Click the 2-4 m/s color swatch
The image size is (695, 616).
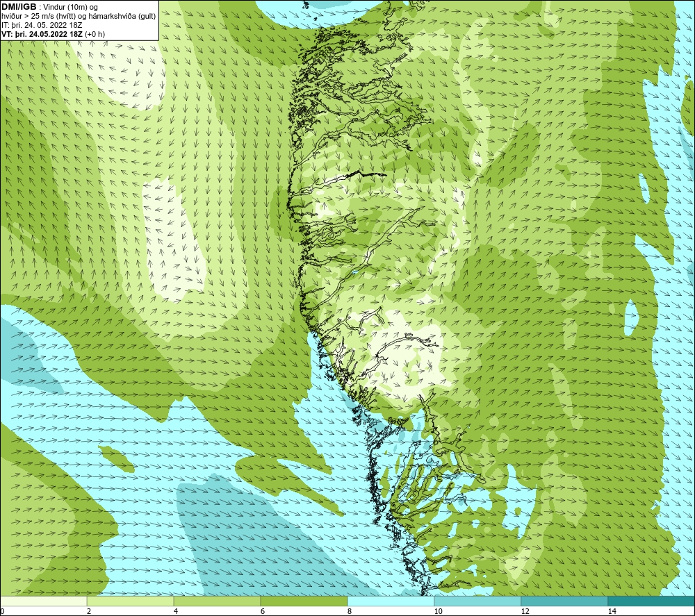pyautogui.click(x=131, y=601)
